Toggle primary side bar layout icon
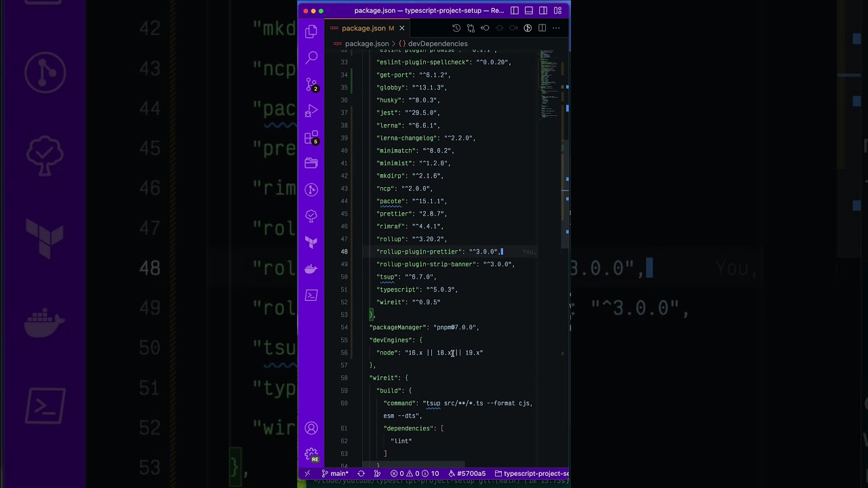868x488 pixels. (x=515, y=10)
